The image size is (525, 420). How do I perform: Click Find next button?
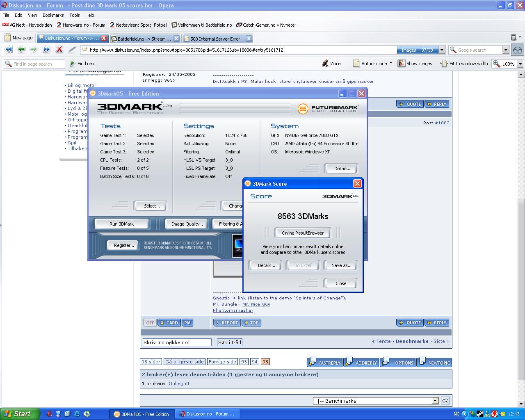tap(83, 64)
